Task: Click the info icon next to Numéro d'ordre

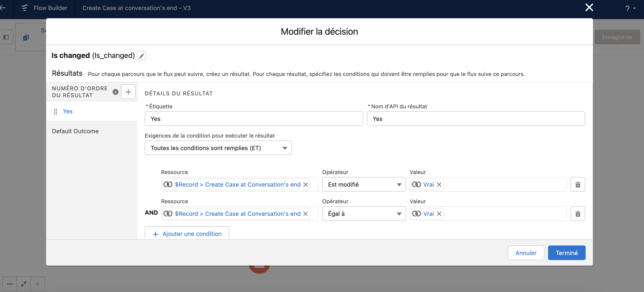Action: 115,92
